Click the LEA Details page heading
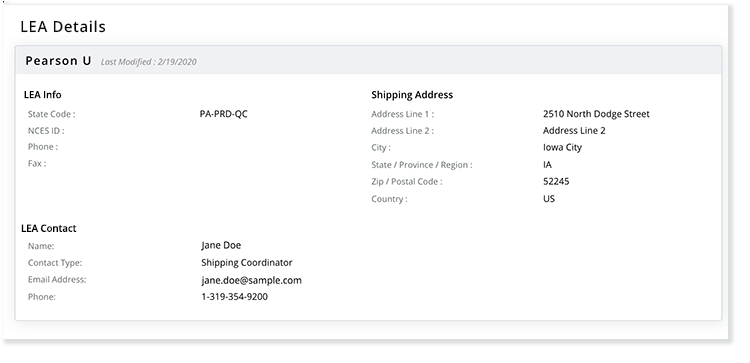 pyautogui.click(x=63, y=27)
